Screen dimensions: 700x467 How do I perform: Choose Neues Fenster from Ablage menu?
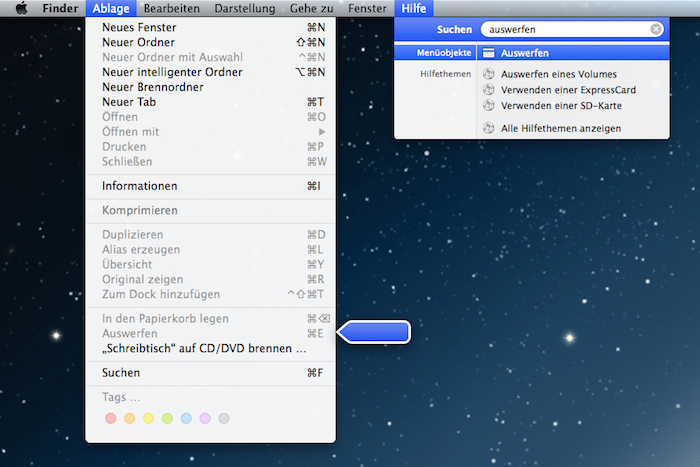[x=210, y=27]
